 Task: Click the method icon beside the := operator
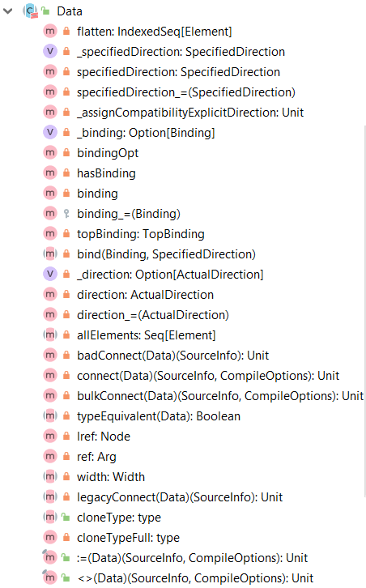(x=50, y=557)
